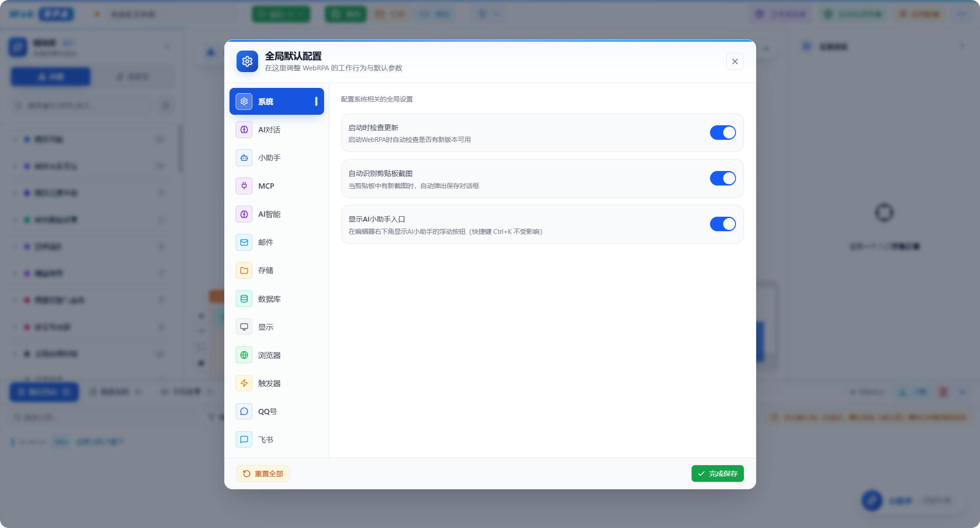Image resolution: width=980 pixels, height=528 pixels.
Task: Select the 显示 settings tab
Action: click(277, 327)
